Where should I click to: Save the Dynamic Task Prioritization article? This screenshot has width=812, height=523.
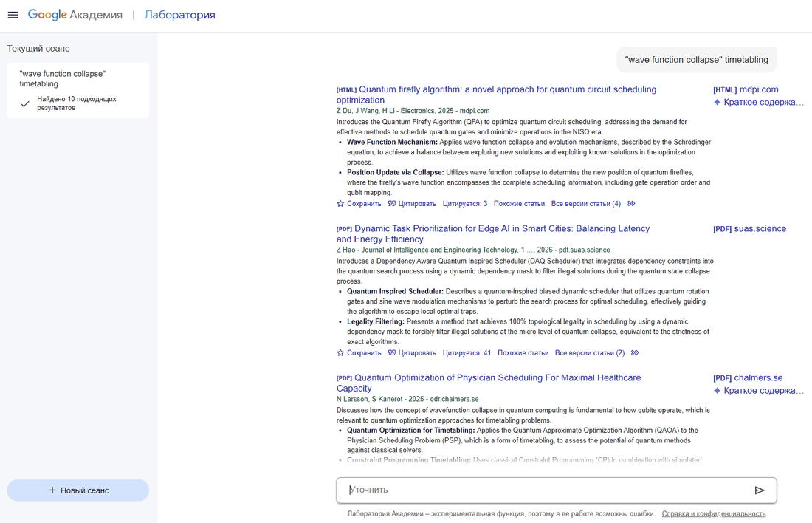359,353
